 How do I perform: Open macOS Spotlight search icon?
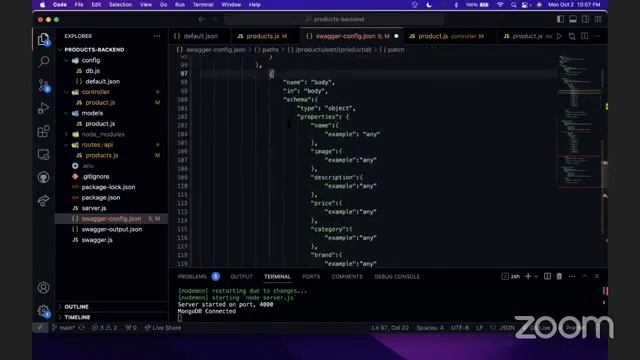(x=513, y=5)
